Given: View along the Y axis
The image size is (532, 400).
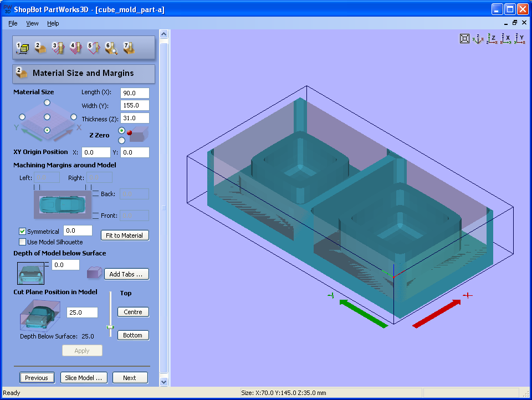Looking at the screenshot, I should click(520, 39).
